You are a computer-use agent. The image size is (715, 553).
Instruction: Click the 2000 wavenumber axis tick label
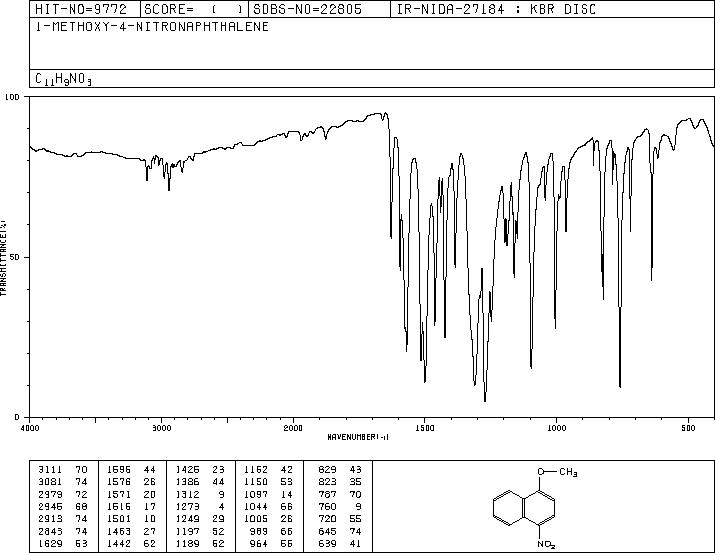coord(293,428)
